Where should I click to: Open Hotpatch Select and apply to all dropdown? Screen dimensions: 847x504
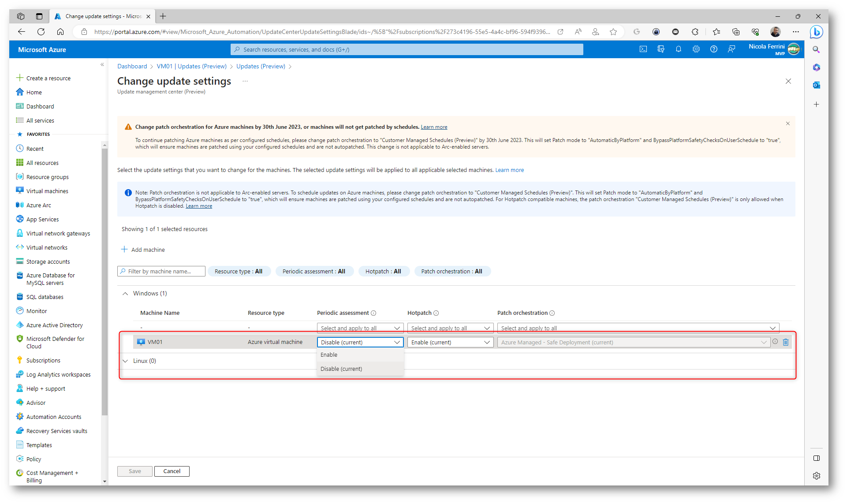coord(450,328)
